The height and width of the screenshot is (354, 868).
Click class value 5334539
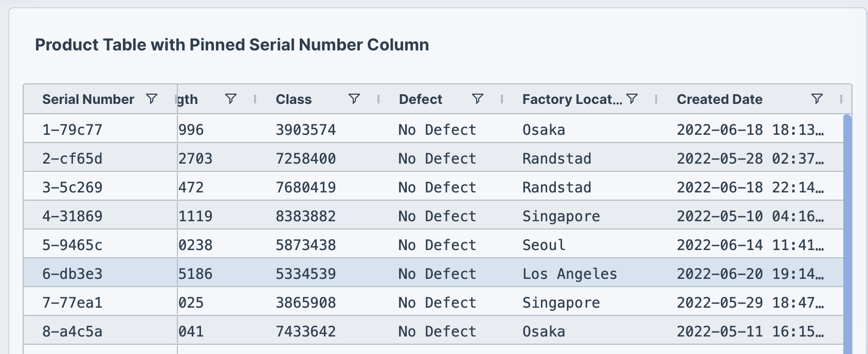pyautogui.click(x=305, y=274)
